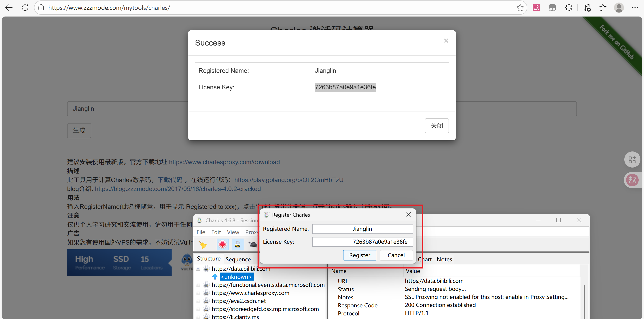Image resolution: width=644 pixels, height=319 pixels.
Task: Switch to the Structure tab in Charles
Action: coord(209,258)
